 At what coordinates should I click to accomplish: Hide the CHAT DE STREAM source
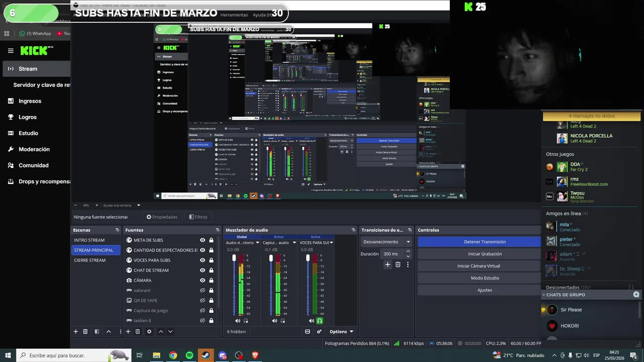pyautogui.click(x=202, y=270)
